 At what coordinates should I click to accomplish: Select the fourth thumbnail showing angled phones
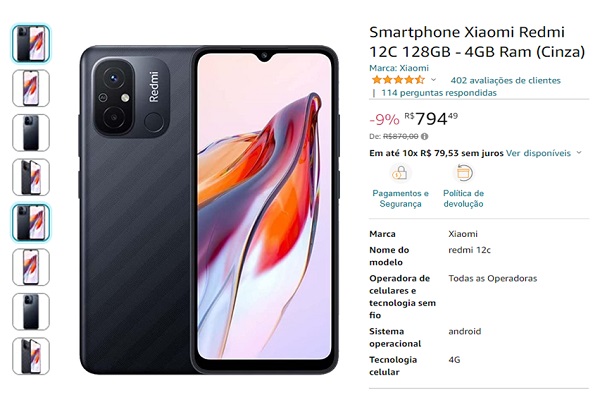click(x=31, y=177)
